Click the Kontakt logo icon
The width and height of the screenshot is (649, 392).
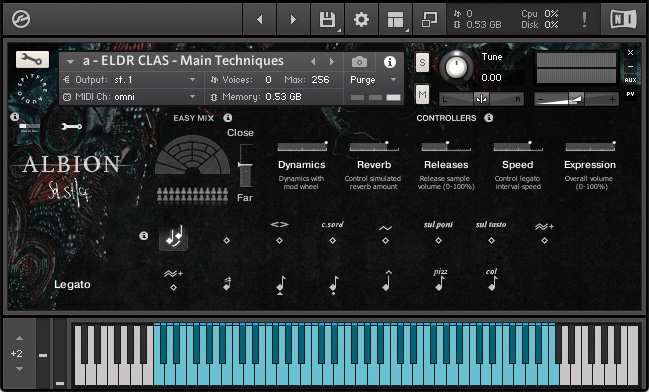click(x=21, y=19)
